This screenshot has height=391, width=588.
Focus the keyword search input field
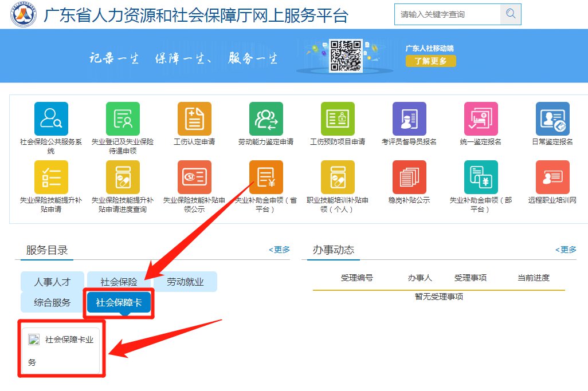(447, 14)
